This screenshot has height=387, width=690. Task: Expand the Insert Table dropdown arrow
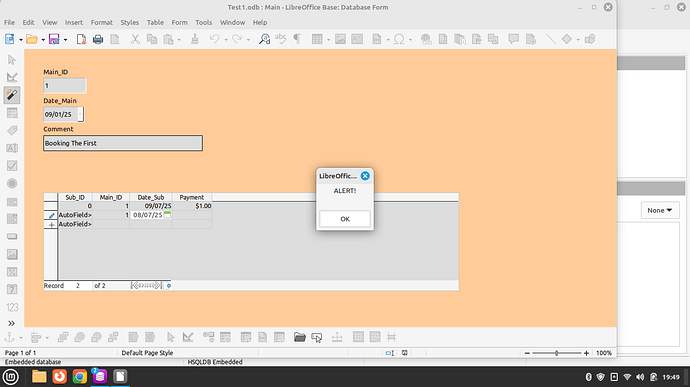click(328, 40)
